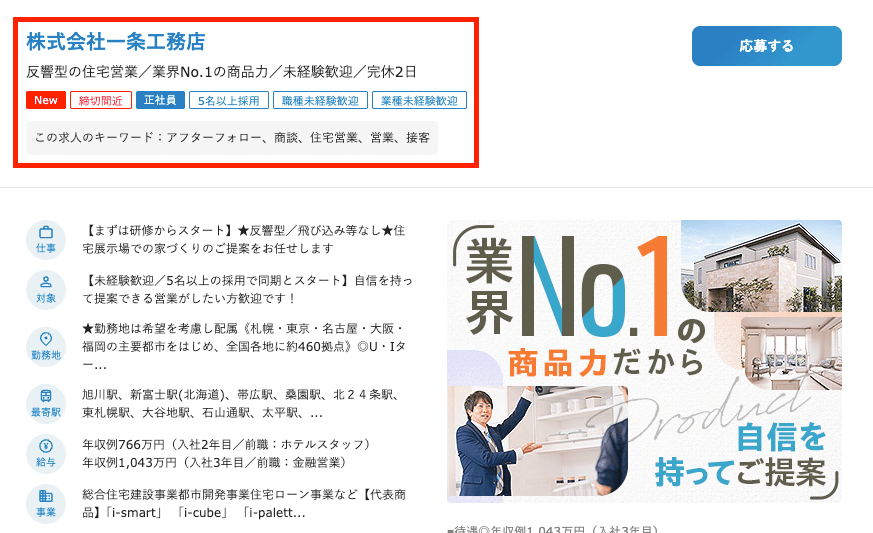The image size is (873, 533).
Task: Open the 株式会社一条工務店 company title link
Action: (x=116, y=42)
